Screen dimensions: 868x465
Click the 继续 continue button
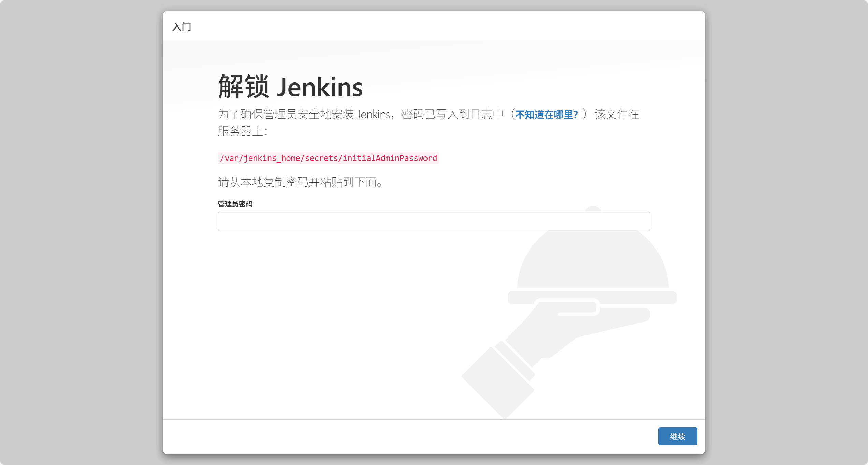click(x=677, y=436)
